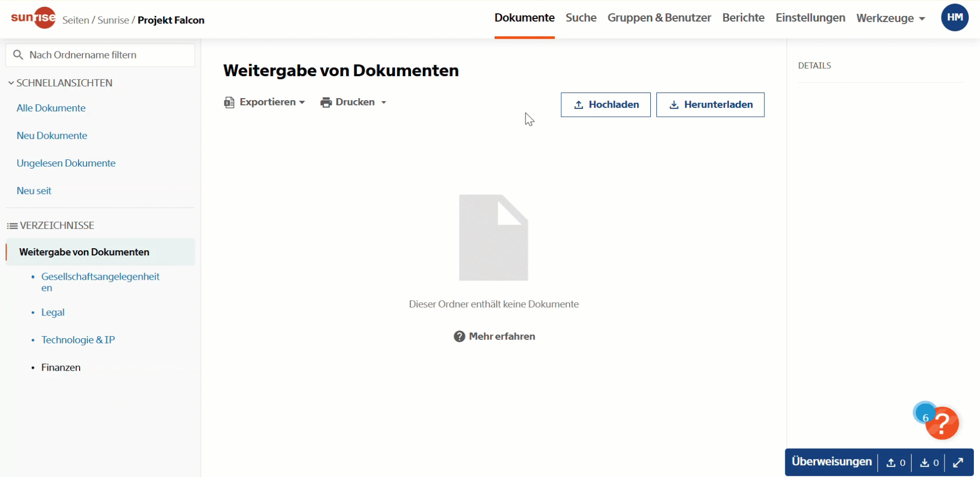980x477 pixels.
Task: Click the Verzeichnisse list icon
Action: [12, 226]
